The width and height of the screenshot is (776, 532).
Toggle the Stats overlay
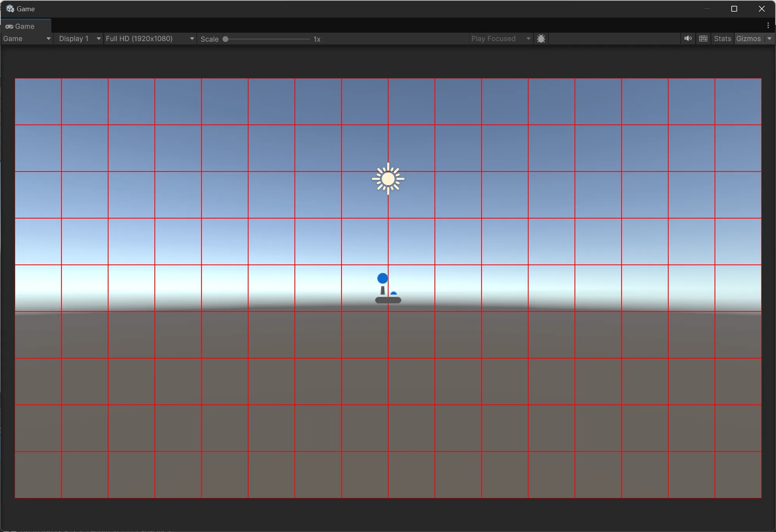click(x=722, y=38)
